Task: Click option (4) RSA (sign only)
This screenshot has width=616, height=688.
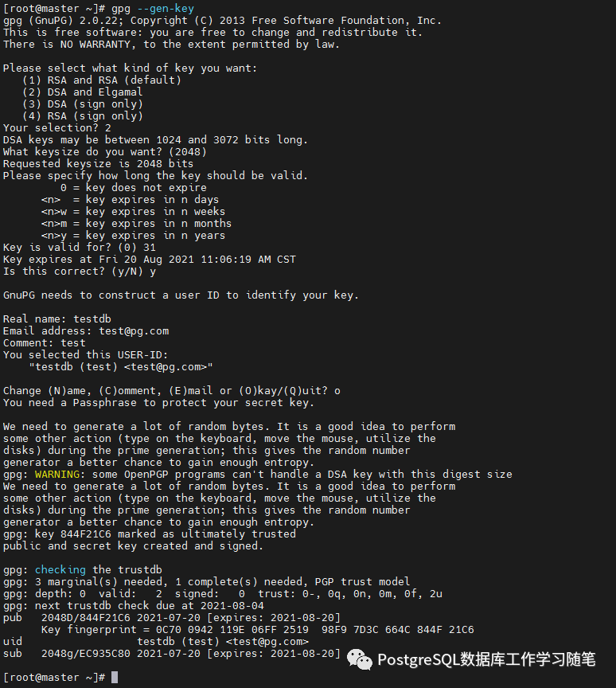Action: [x=83, y=115]
